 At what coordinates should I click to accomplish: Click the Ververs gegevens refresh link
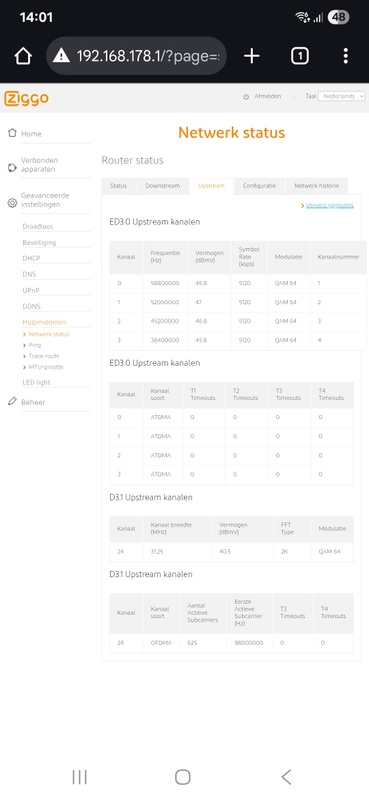tap(330, 205)
